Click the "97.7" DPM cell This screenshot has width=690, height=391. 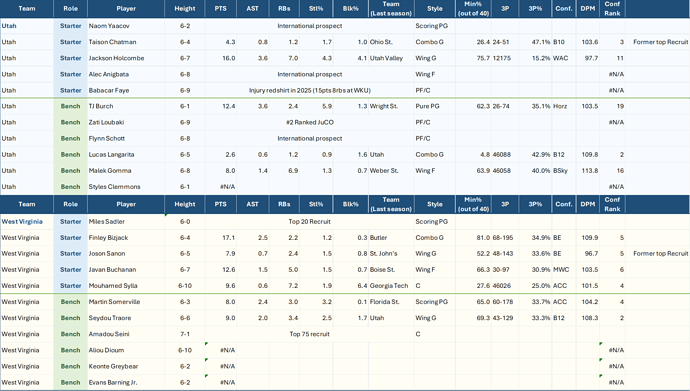tap(587, 58)
